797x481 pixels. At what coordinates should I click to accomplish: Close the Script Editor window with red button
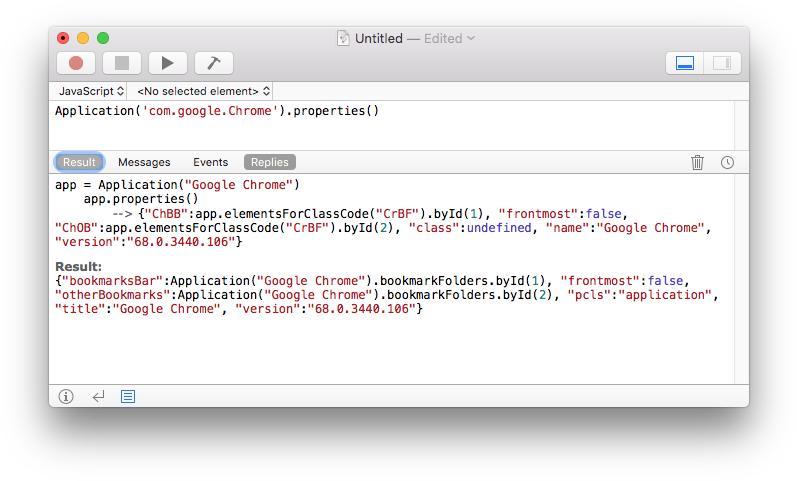pyautogui.click(x=63, y=38)
